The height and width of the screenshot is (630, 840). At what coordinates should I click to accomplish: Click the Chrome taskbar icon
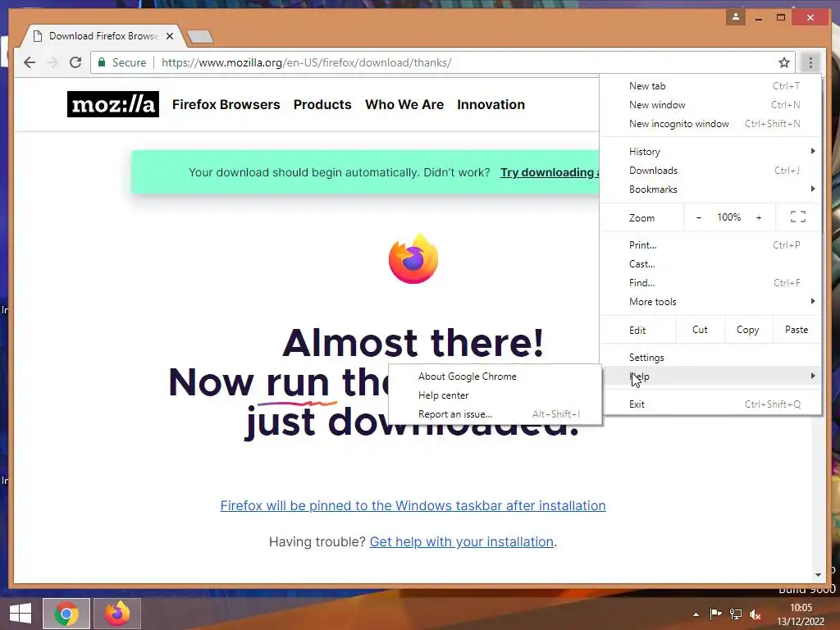[66, 614]
